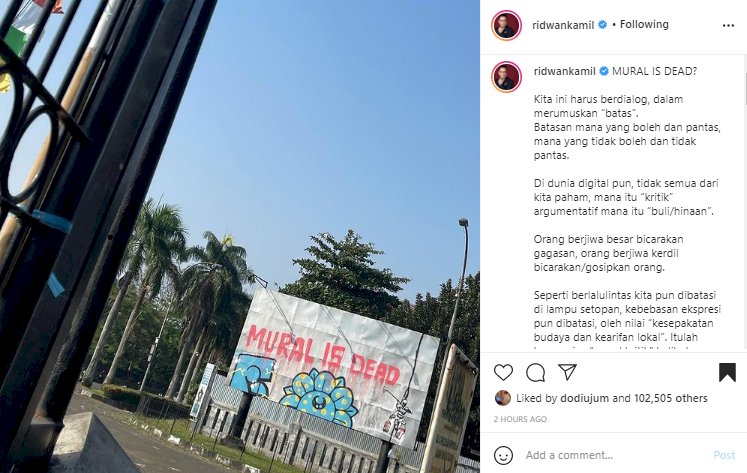This screenshot has width=747, height=473.
Task: Open ridwankamil username in header
Action: pos(563,25)
